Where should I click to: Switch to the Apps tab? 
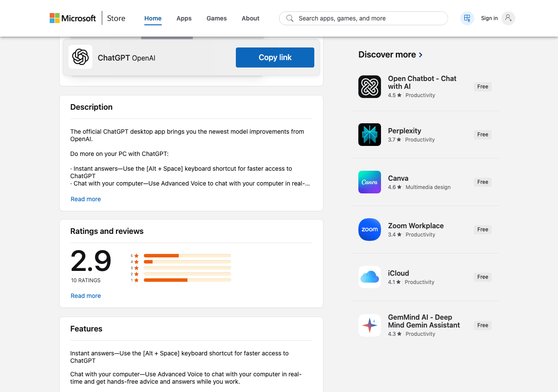point(184,18)
